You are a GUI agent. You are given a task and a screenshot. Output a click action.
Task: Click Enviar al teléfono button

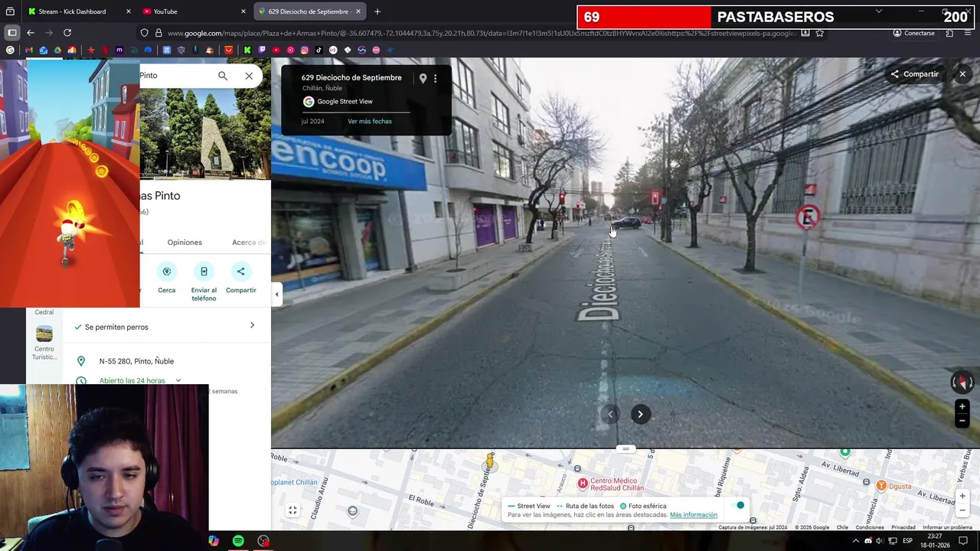[204, 282]
